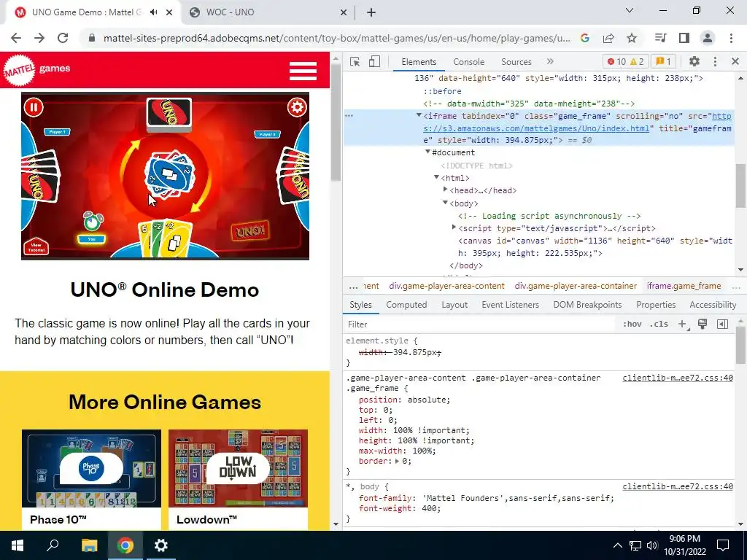Viewport: 747px width, 560px height.
Task: Open Chrome three-dot menu
Action: pos(731,38)
